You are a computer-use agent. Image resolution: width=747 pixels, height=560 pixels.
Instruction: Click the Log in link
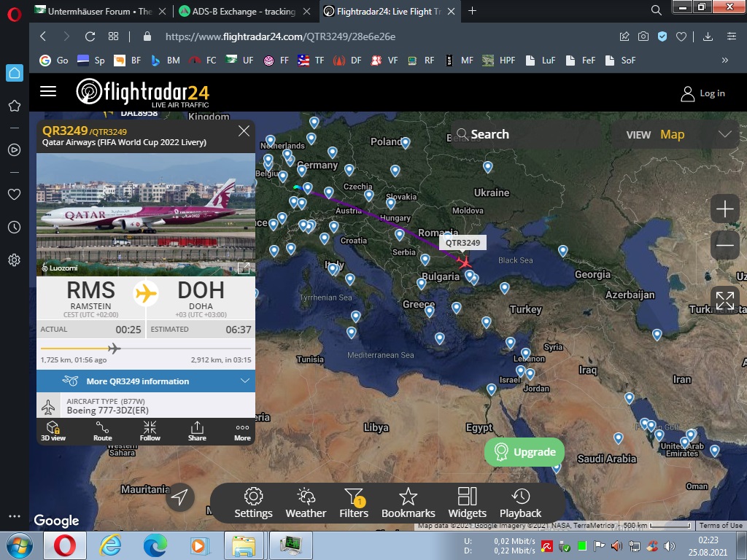pos(703,93)
